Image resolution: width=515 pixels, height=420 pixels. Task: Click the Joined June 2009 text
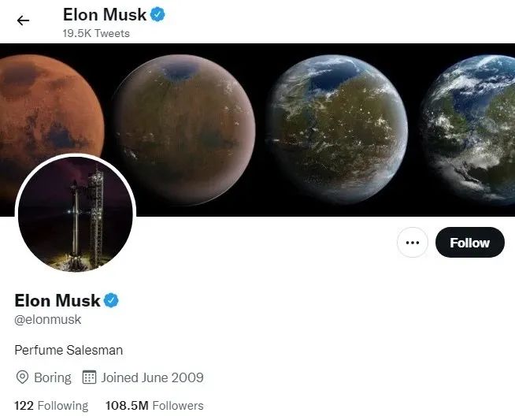pos(153,377)
